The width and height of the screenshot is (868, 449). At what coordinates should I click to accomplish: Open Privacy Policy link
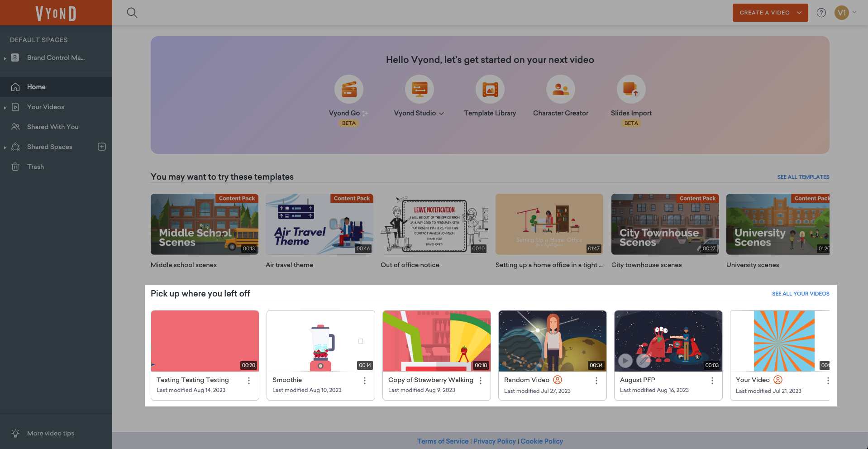(495, 441)
